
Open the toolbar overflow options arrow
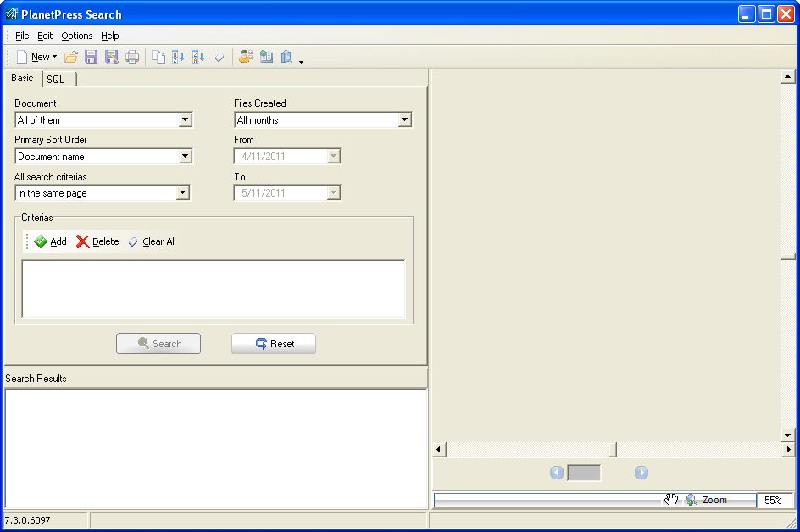click(301, 61)
